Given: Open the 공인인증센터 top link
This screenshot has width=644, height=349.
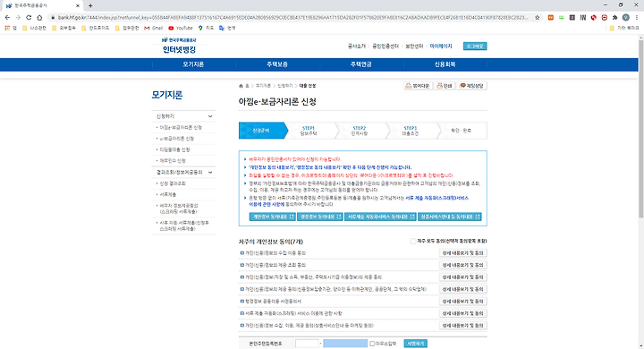Looking at the screenshot, I should [386, 46].
